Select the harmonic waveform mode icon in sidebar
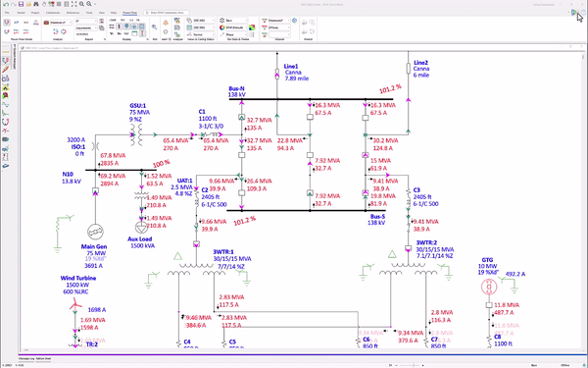Image resolution: width=588 pixels, height=368 pixels. pyautogui.click(x=5, y=105)
